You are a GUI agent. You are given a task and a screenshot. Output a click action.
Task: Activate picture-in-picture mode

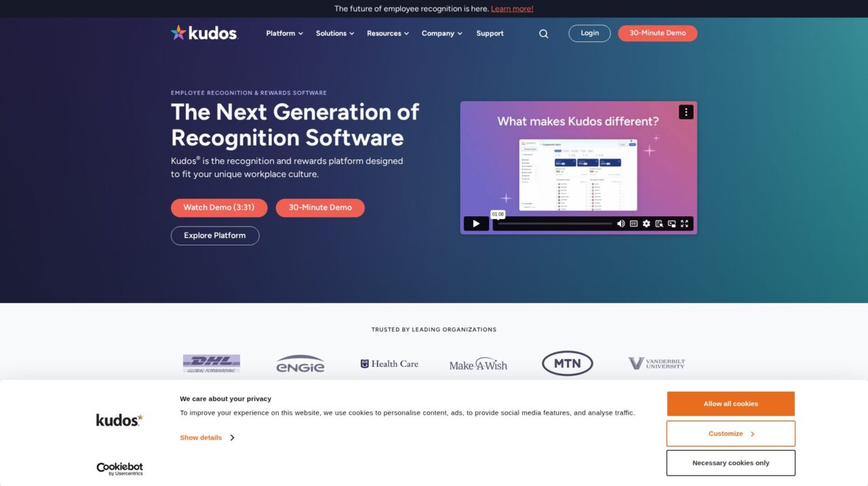671,223
